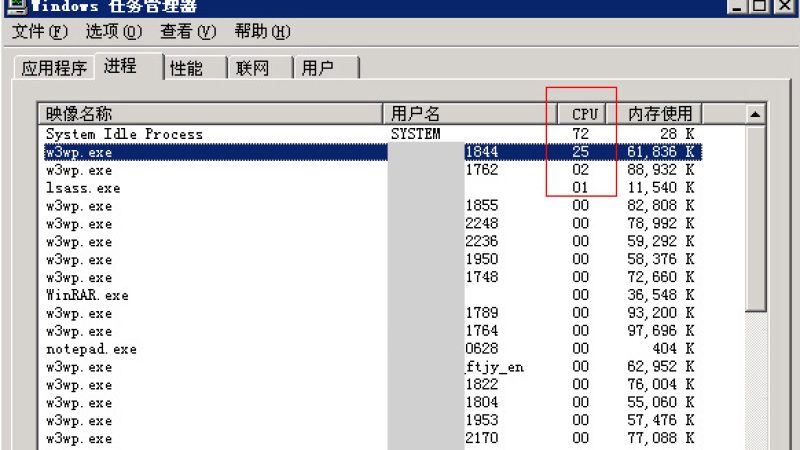Select w3wp.exe row with 72,660 K
This screenshot has width=800, height=450.
371,277
